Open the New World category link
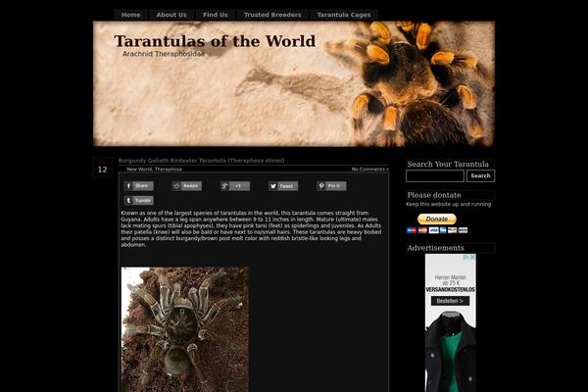The image size is (588, 392). [139, 170]
